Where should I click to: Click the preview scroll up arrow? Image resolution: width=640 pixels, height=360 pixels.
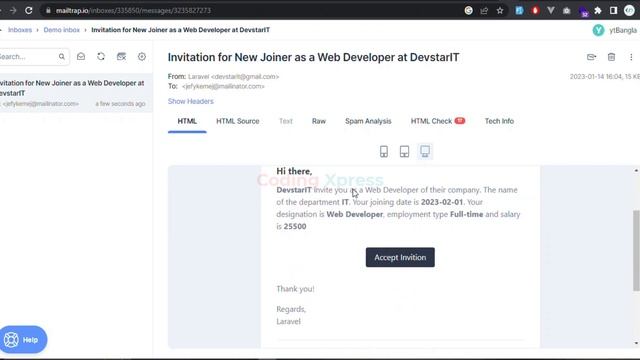(636, 170)
